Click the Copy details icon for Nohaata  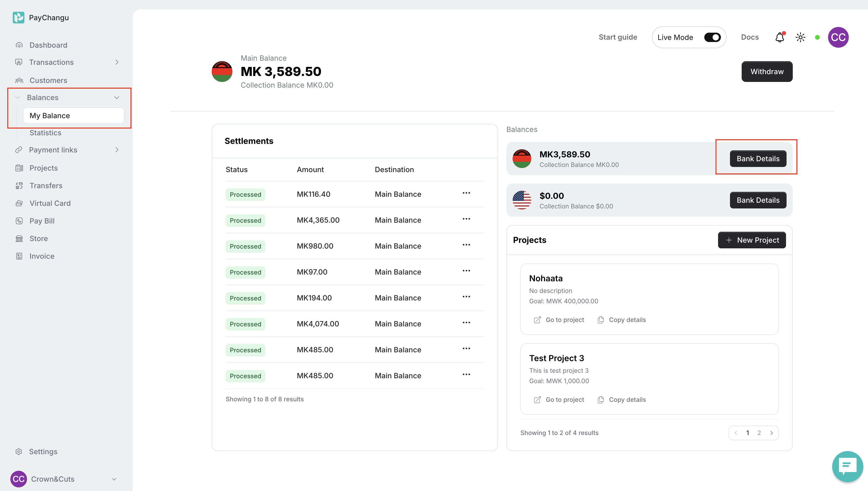click(601, 320)
